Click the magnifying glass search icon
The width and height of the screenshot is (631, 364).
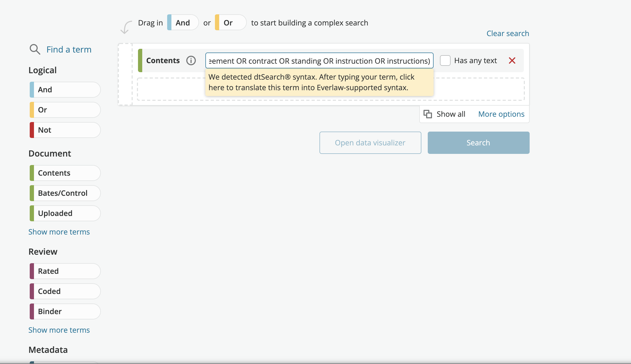point(35,49)
